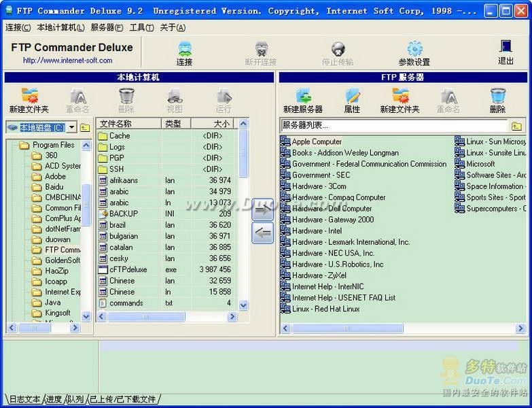Click 新建服务器 new server icon
The width and height of the screenshot is (532, 408).
[303, 101]
